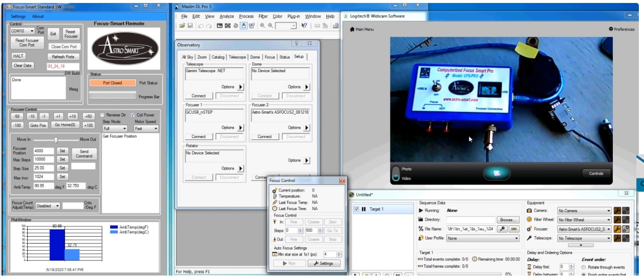This screenshot has height=278, width=644.
Task: Click the Camera connect icon in Equipment
Action: coord(626,211)
